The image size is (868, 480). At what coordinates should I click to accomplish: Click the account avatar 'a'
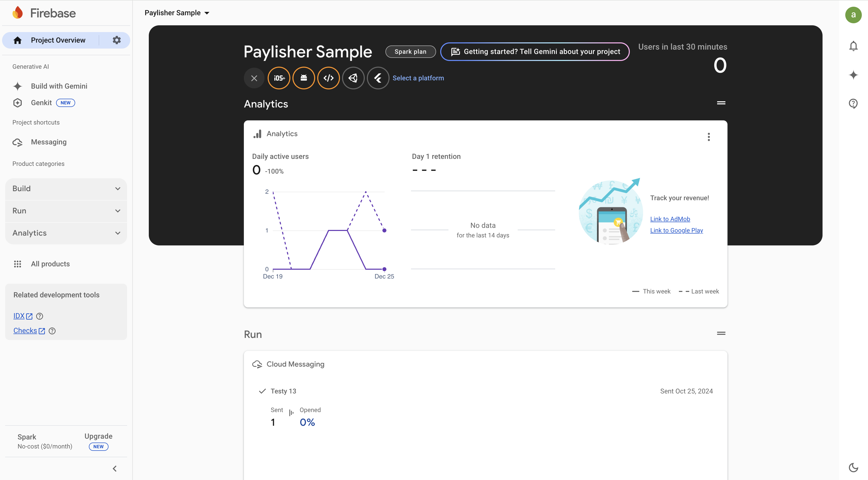tap(853, 15)
